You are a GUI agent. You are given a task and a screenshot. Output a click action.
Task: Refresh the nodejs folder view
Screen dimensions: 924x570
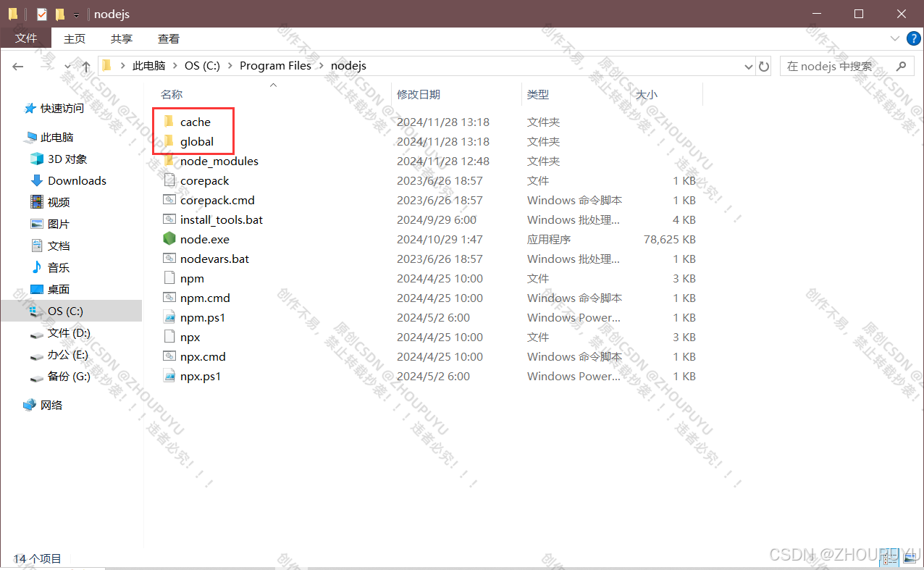tap(764, 66)
